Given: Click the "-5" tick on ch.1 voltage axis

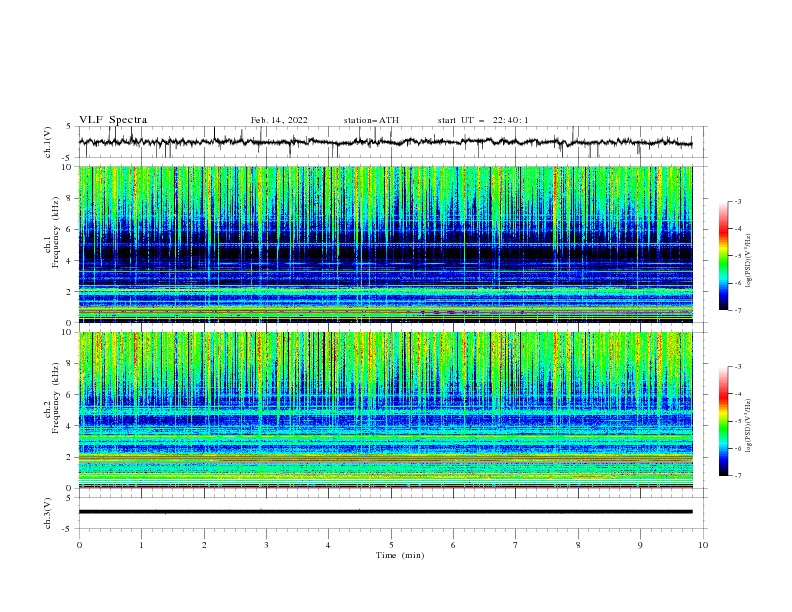Looking at the screenshot, I should (68, 158).
